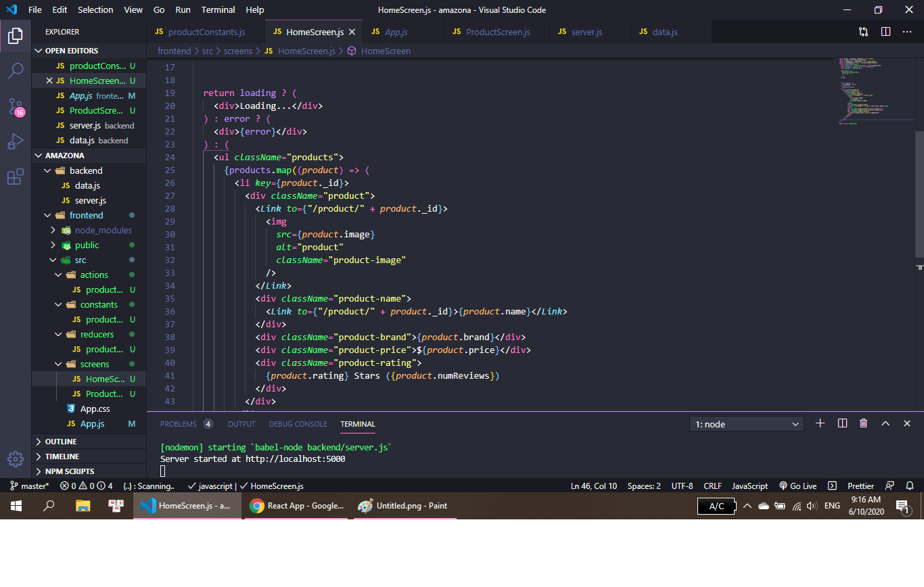
Task: Open changes compare icon in editor title
Action: click(864, 32)
